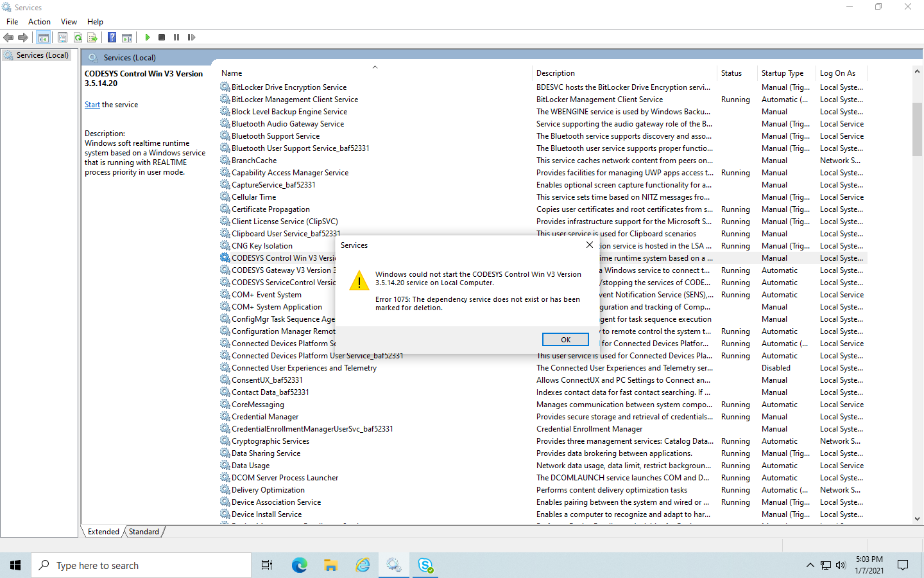
Task: Click the Start Service play icon
Action: [148, 37]
